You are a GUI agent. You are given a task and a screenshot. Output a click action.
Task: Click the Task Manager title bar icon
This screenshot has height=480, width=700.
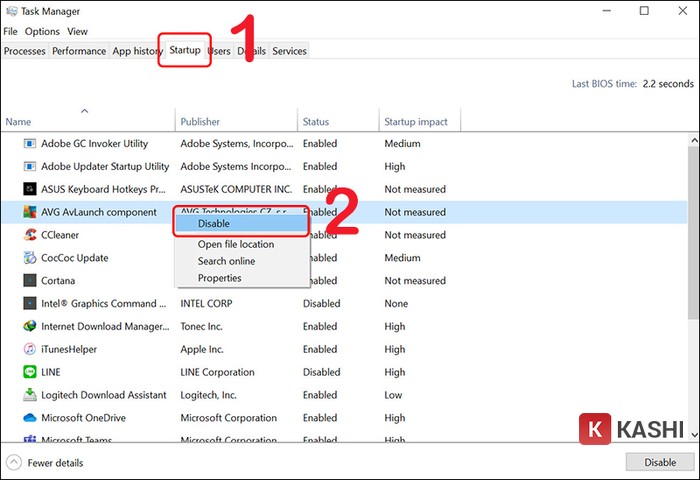12,11
